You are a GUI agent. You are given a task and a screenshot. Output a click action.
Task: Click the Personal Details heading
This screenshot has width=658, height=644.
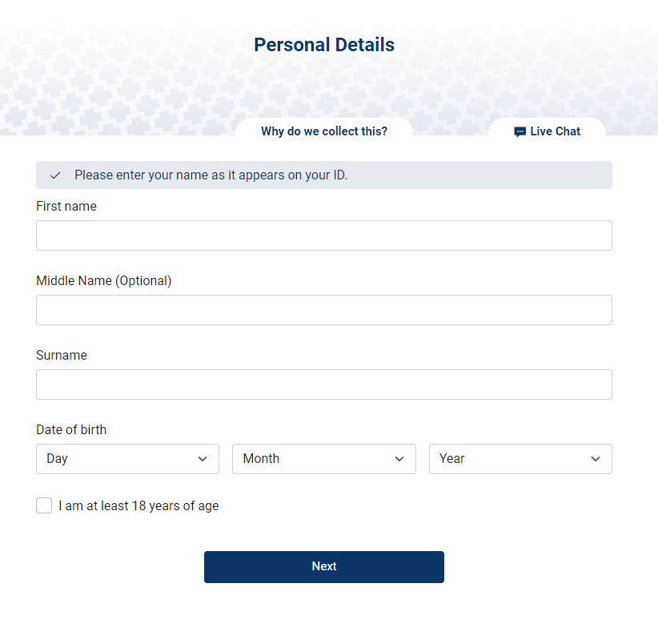coord(324,45)
